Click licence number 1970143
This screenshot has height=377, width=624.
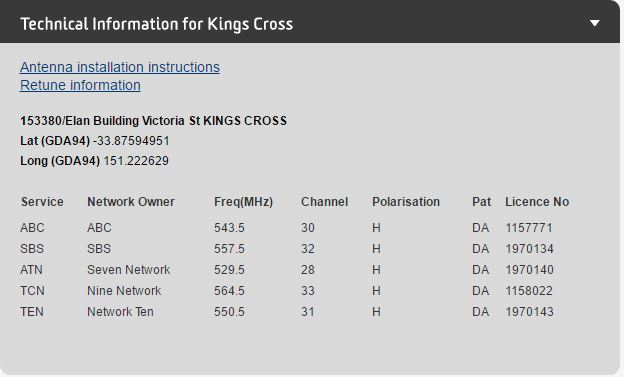coord(529,312)
